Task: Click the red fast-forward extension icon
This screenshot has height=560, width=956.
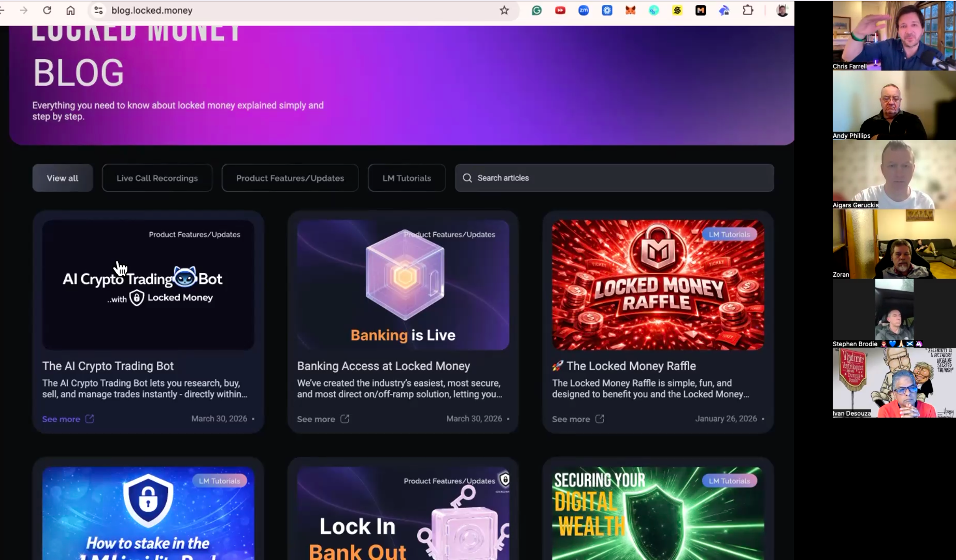Action: [x=560, y=11]
